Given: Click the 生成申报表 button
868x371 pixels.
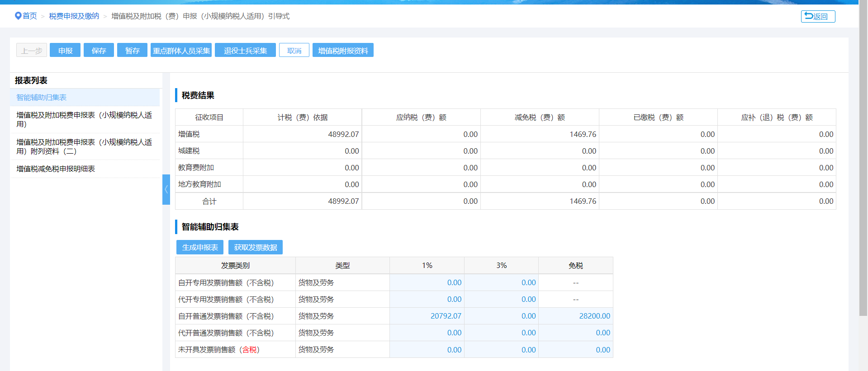Looking at the screenshot, I should (200, 247).
